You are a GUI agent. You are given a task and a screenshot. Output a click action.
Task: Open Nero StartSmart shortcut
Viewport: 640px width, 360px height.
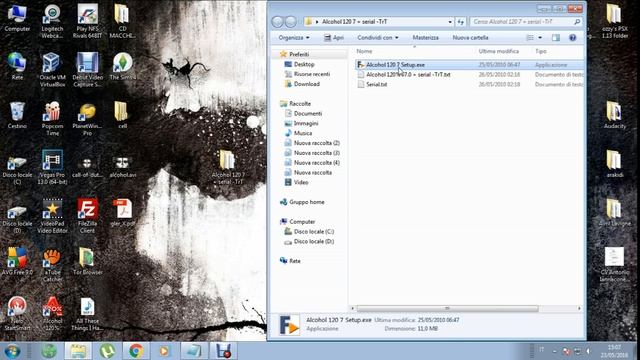click(x=17, y=313)
